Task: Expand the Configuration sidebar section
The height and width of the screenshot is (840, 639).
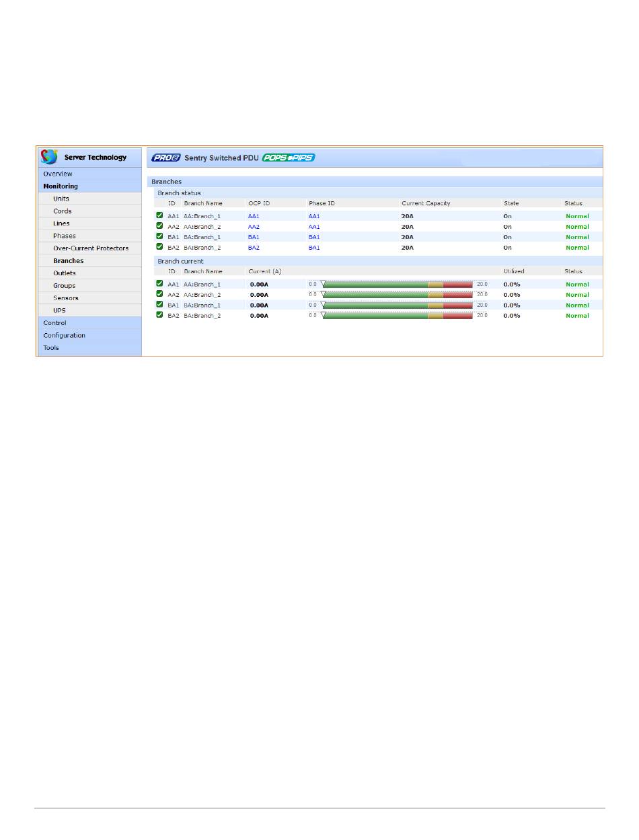Action: [64, 335]
